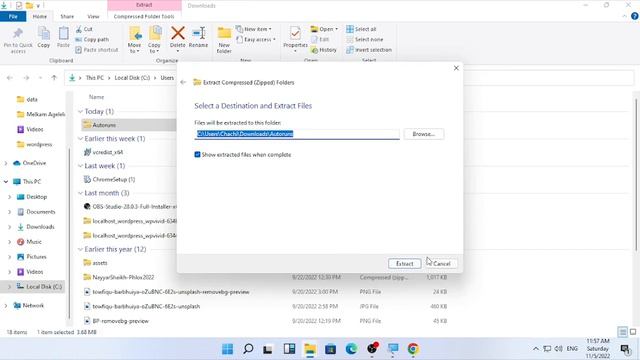Viewport: 640px width, 360px height.
Task: Open the ribbon Open dropdown
Action: pos(324,29)
